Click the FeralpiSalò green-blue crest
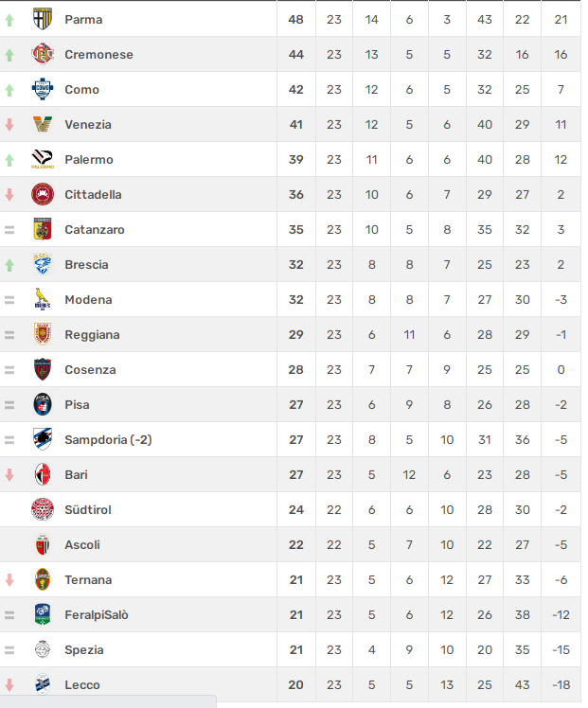The width and height of the screenshot is (588, 708). [43, 614]
